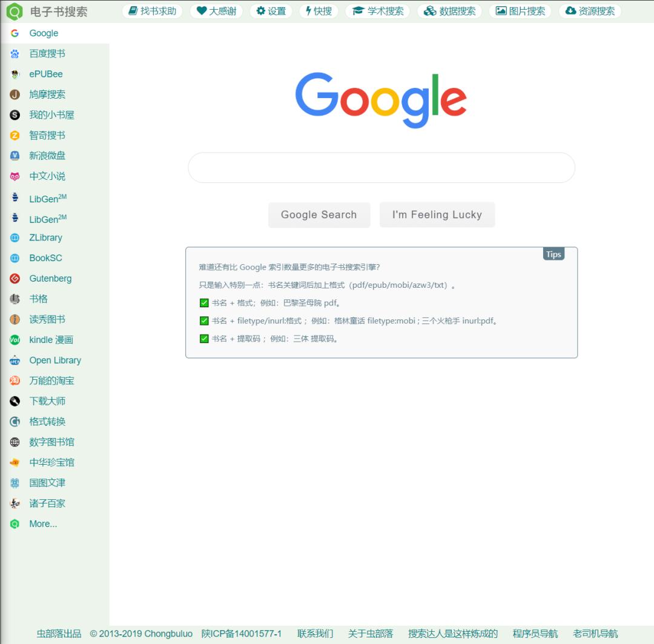Open the 联系我们 footer link
Screen dimensions: 654x644
[x=315, y=634]
